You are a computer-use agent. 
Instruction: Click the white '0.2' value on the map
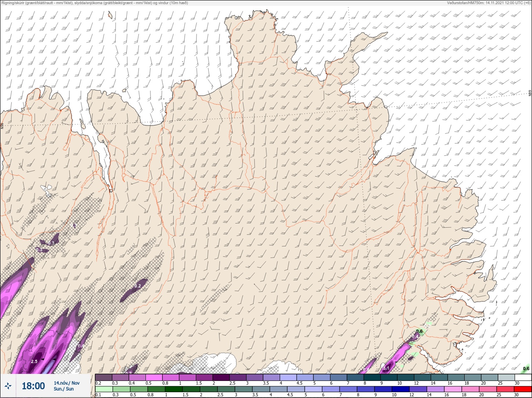click(138, 286)
